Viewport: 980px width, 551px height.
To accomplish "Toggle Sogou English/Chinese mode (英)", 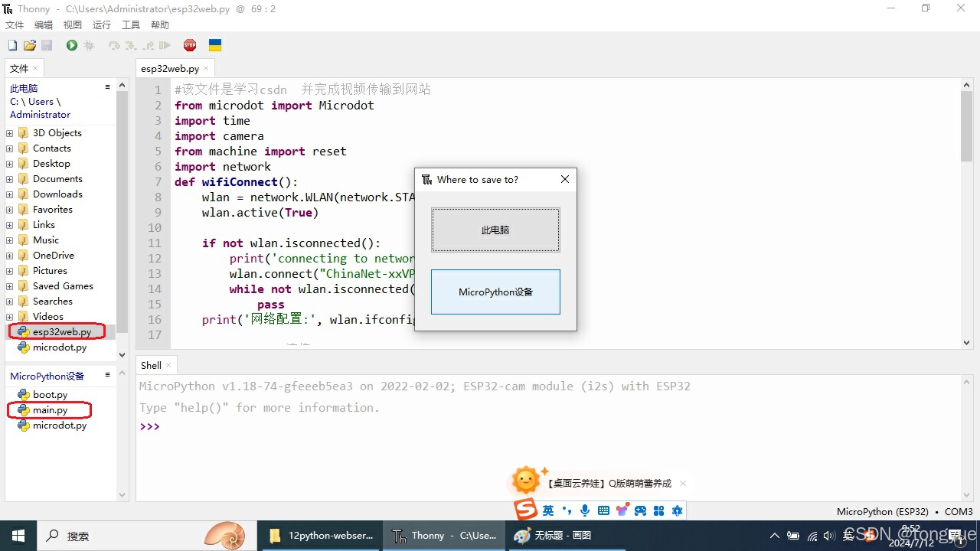I will coord(548,510).
